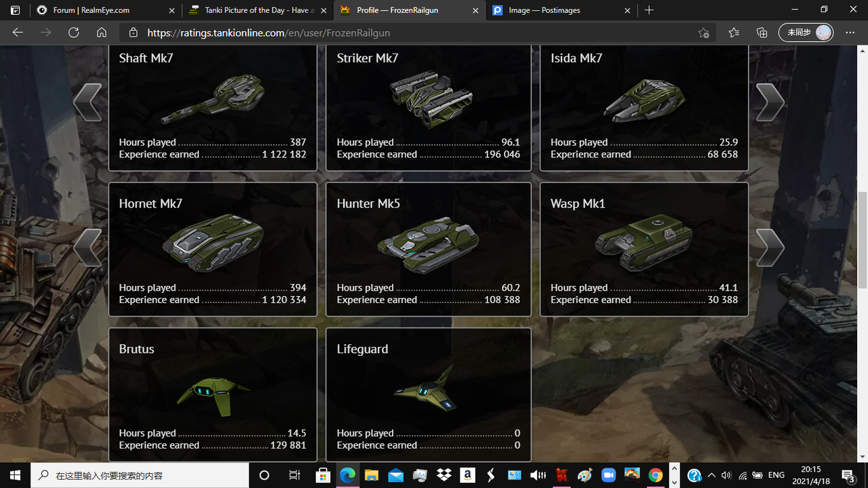Select the Striker Mk7 turret card
Viewport: 868px width, 488px height.
point(429,107)
